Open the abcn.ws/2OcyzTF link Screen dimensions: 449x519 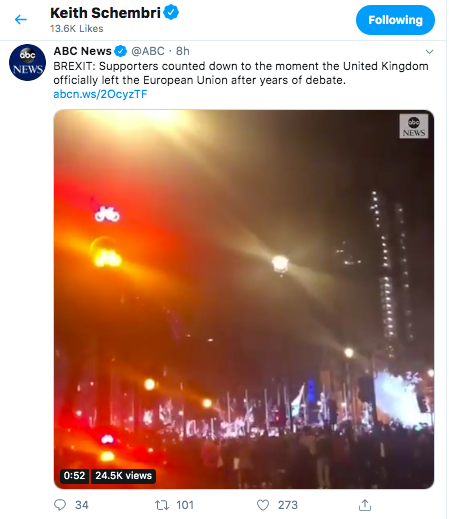100,94
